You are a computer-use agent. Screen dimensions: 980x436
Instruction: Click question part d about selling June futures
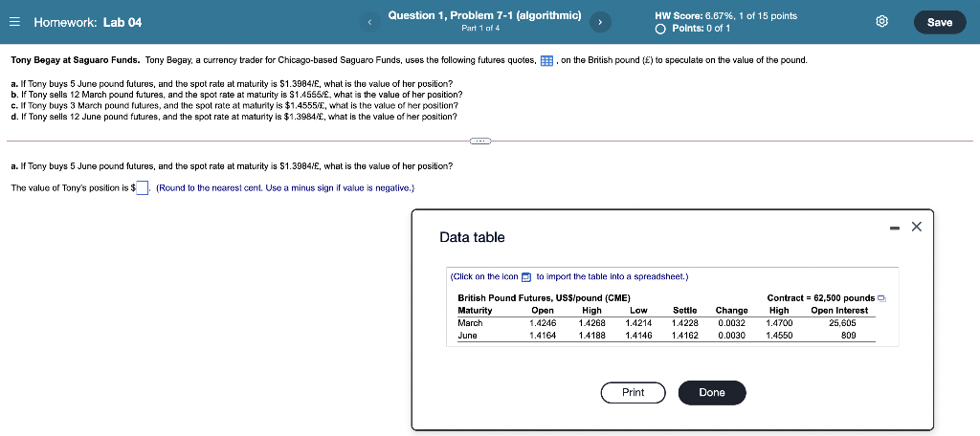pos(234,117)
